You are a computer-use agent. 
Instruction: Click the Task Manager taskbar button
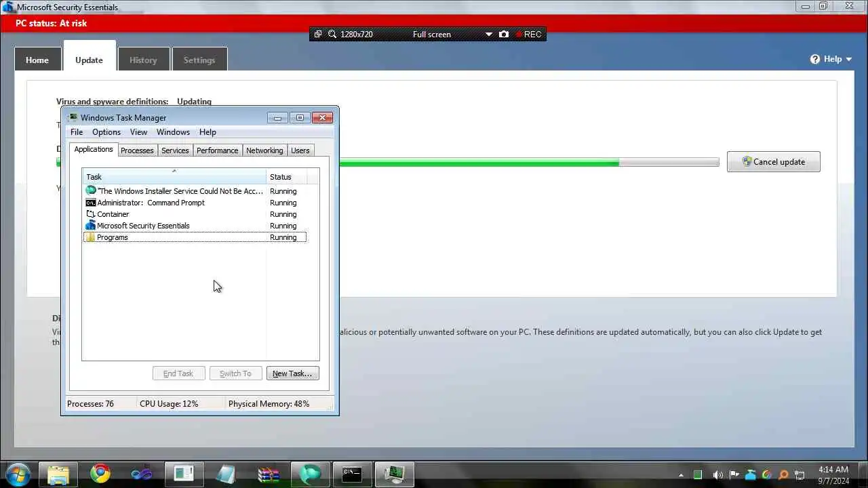[394, 474]
